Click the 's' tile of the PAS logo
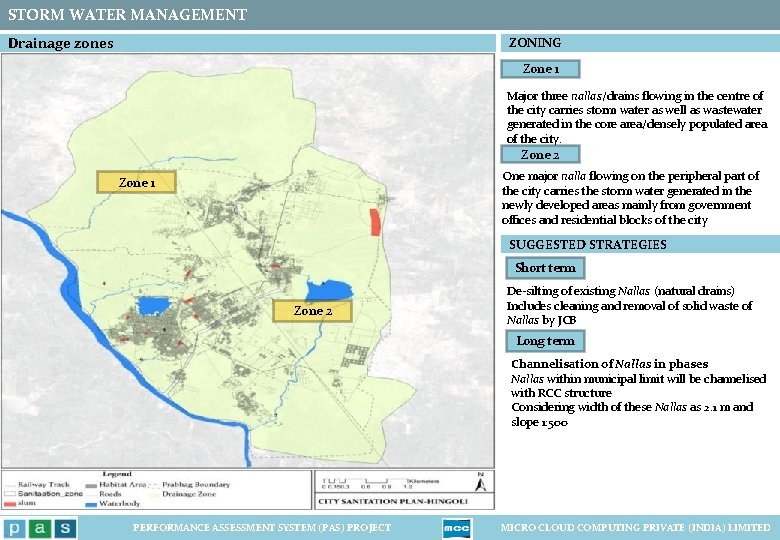This screenshot has width=780, height=540. coord(66,528)
